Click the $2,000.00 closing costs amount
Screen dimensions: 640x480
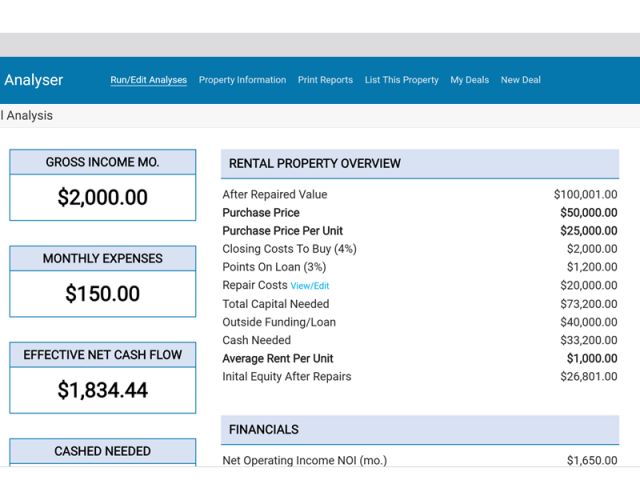coord(592,249)
